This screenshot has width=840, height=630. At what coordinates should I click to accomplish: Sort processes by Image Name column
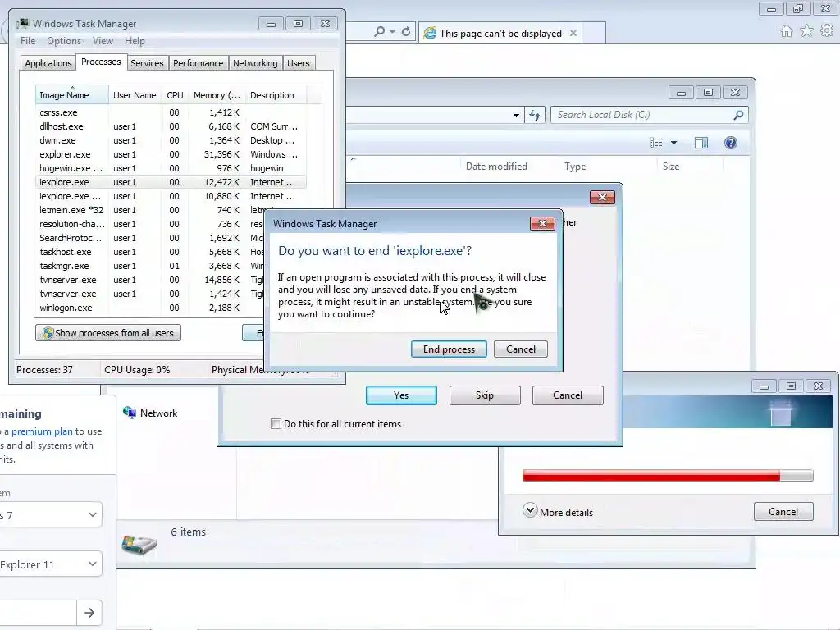[71, 95]
